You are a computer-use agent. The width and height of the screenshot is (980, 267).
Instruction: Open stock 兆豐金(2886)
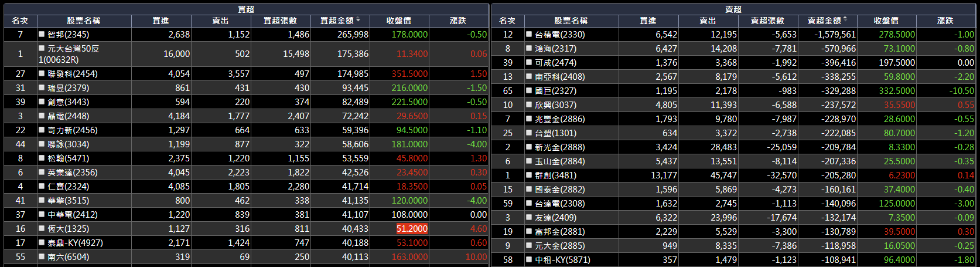(x=560, y=119)
